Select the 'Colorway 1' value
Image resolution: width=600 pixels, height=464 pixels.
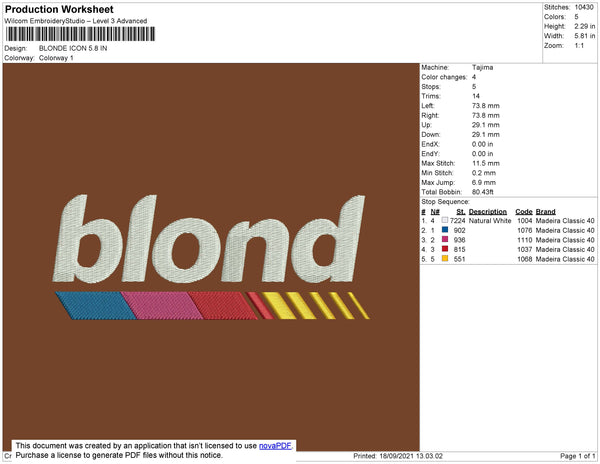click(x=56, y=58)
